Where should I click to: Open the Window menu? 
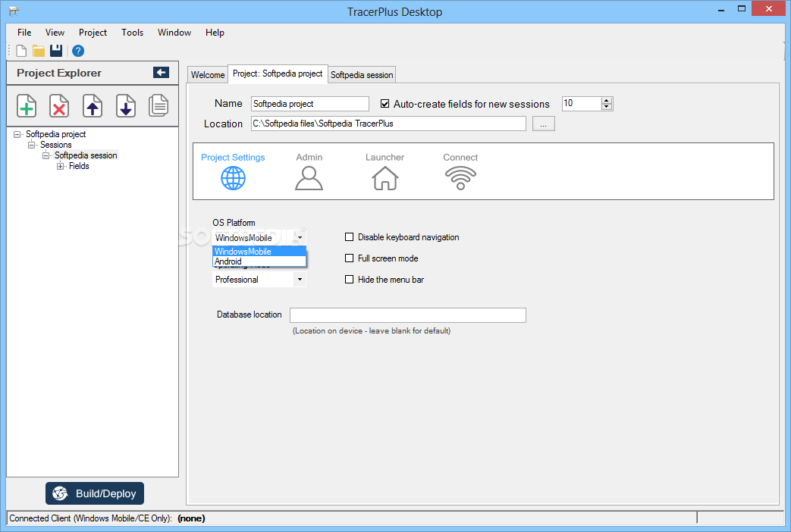[x=174, y=33]
